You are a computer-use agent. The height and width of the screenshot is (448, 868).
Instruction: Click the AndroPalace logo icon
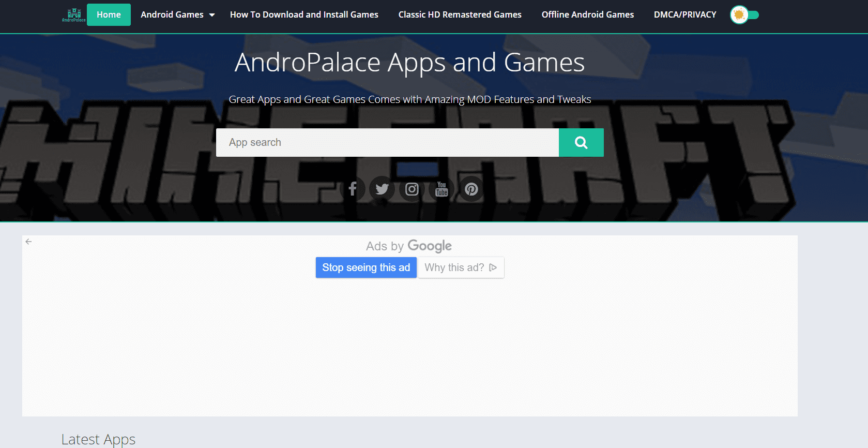74,15
